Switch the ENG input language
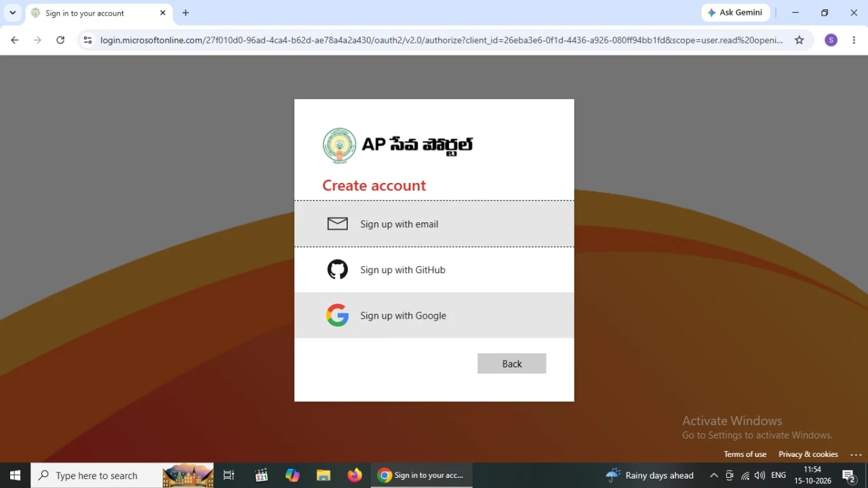The image size is (868, 488). coord(778,475)
